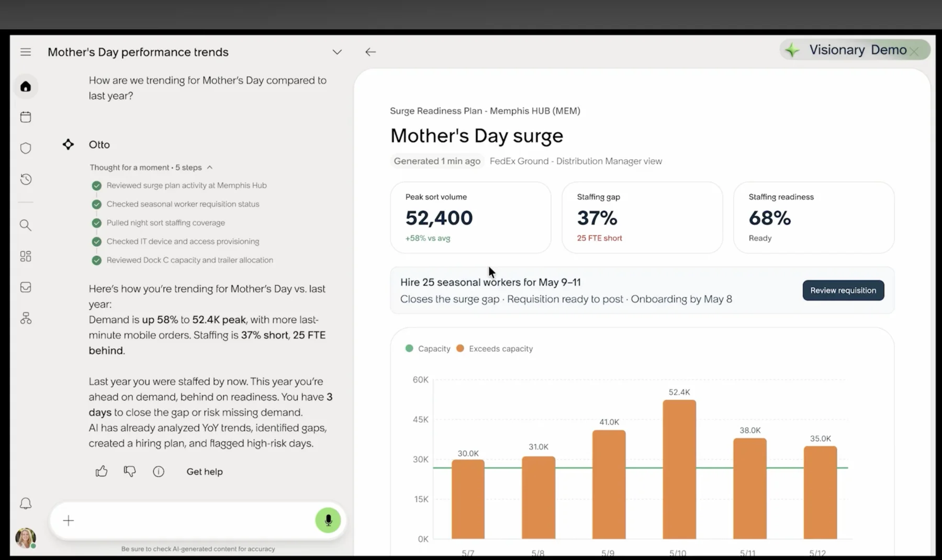Click 'FedEx Ground - Distribution Manager view' text
Image resolution: width=942 pixels, height=560 pixels.
[576, 161]
